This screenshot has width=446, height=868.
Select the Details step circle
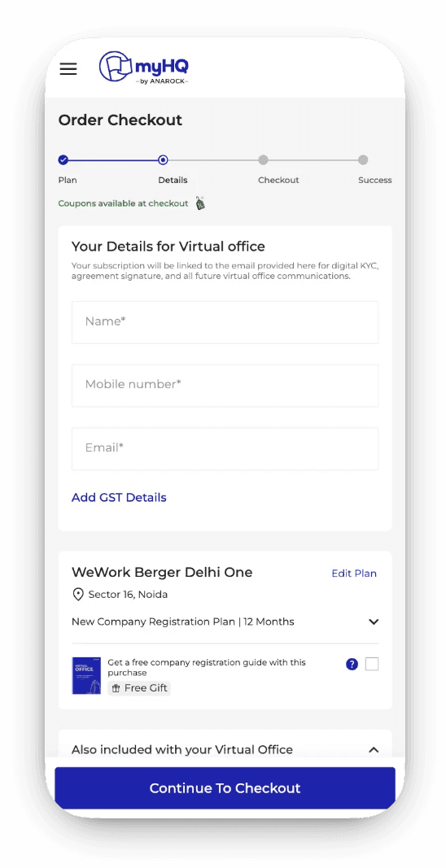pyautogui.click(x=163, y=160)
